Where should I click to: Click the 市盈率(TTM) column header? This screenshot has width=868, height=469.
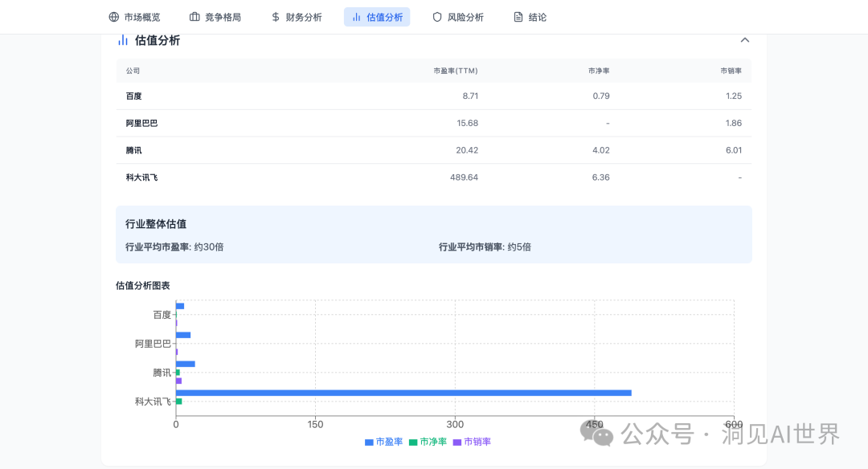click(455, 71)
